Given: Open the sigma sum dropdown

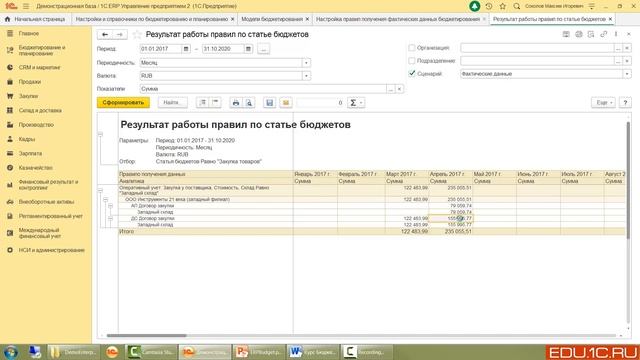Looking at the screenshot, I should [356, 103].
